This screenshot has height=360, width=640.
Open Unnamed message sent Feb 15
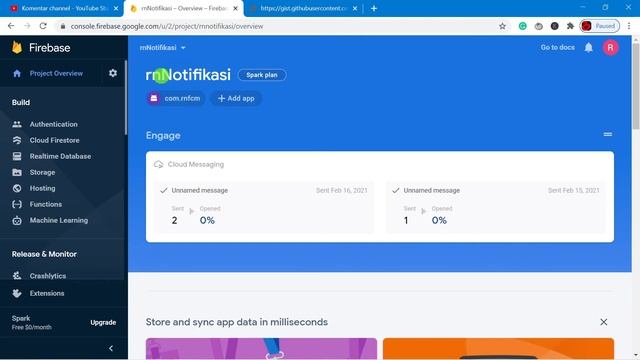click(496, 207)
